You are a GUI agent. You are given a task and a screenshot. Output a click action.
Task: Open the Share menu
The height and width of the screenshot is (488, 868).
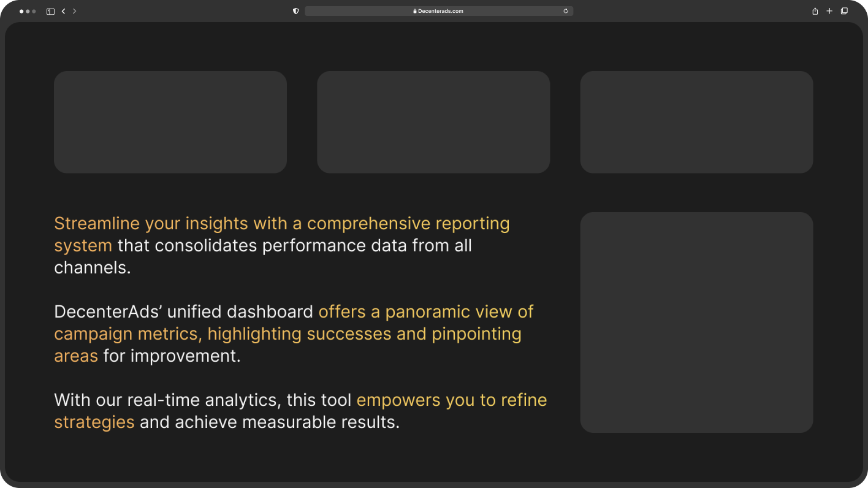815,11
